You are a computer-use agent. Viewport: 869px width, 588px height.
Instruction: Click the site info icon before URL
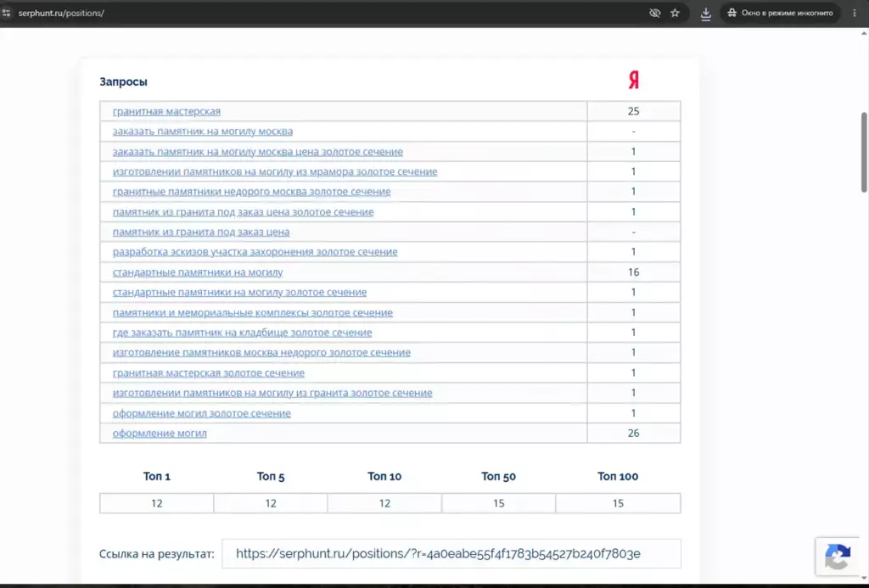(6, 13)
